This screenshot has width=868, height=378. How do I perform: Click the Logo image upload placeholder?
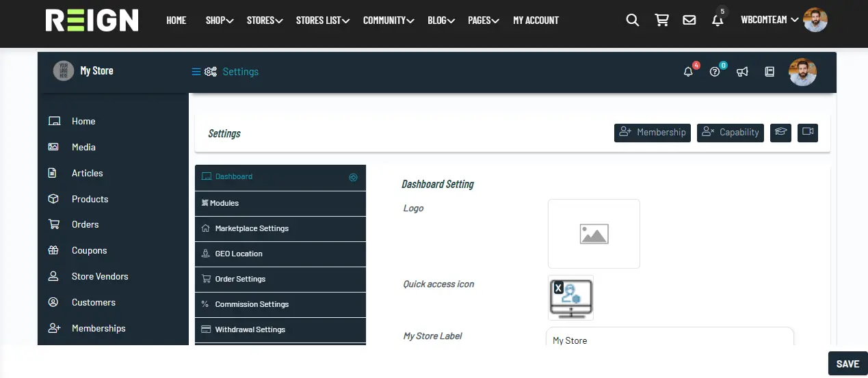pos(594,234)
